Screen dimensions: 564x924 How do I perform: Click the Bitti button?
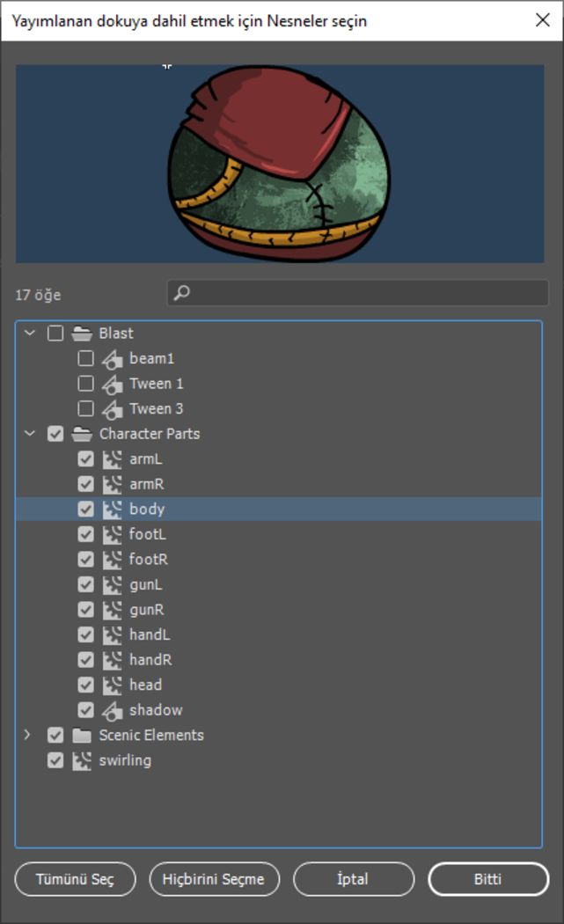(488, 879)
